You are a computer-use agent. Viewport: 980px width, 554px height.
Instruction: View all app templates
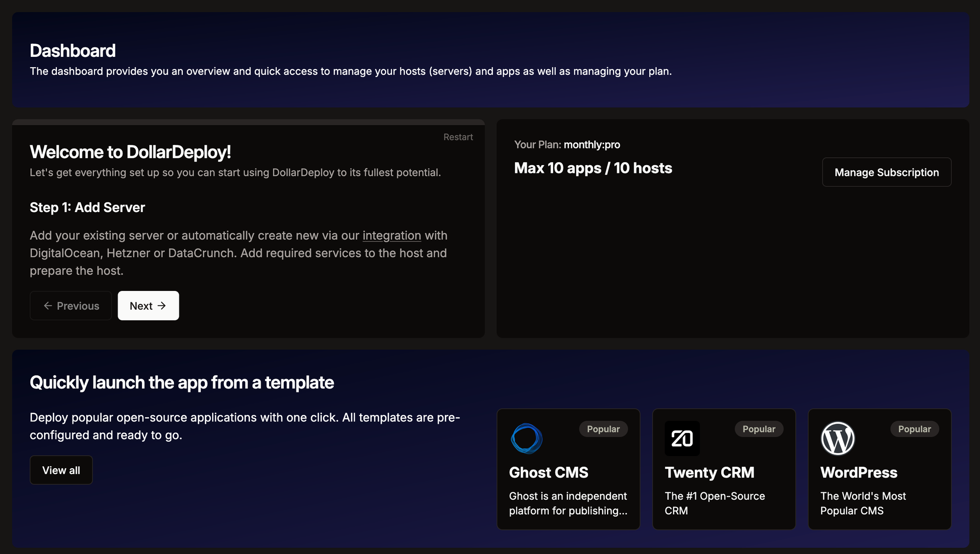[61, 470]
